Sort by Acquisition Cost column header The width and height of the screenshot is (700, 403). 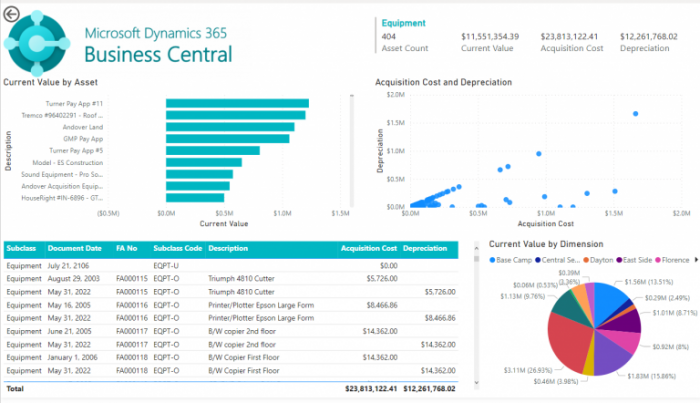tap(369, 249)
